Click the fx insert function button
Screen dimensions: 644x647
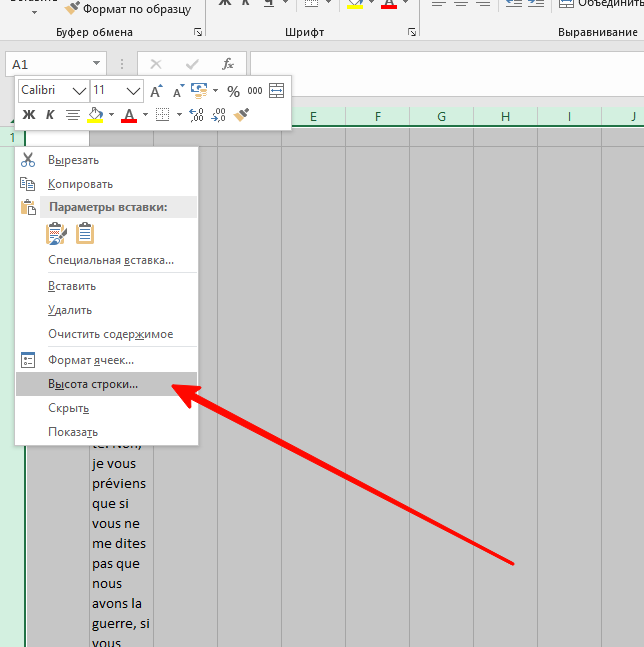(228, 64)
